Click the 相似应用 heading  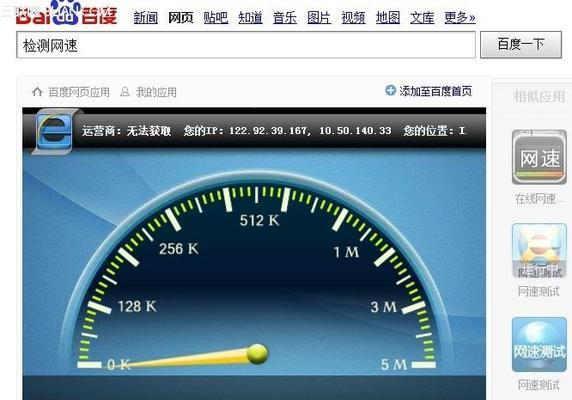point(539,97)
